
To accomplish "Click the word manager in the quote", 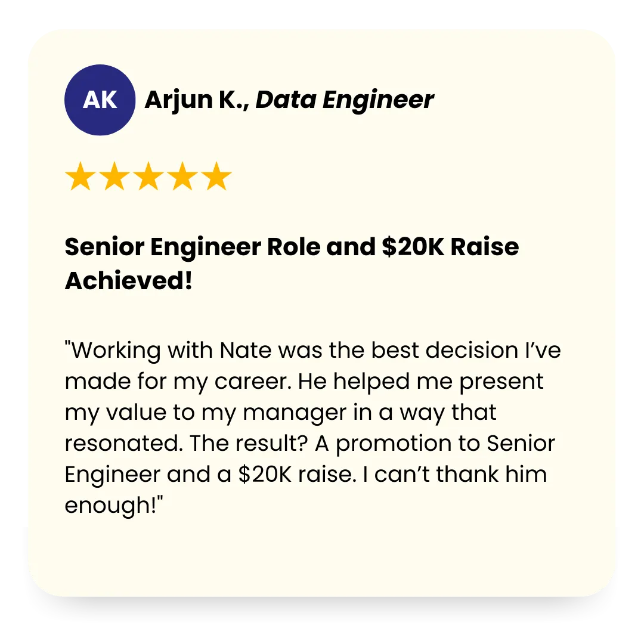I will click(295, 413).
